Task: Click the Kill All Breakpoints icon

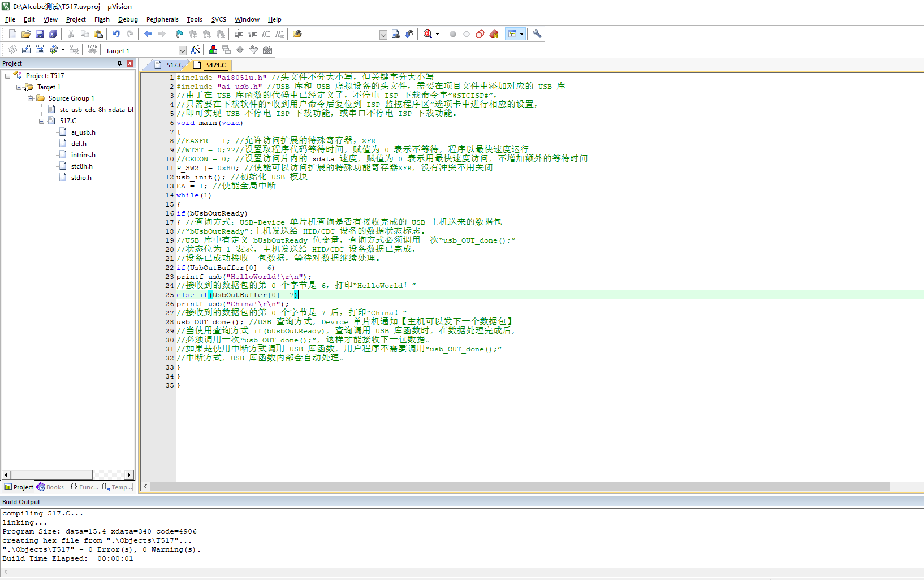Action: click(494, 34)
